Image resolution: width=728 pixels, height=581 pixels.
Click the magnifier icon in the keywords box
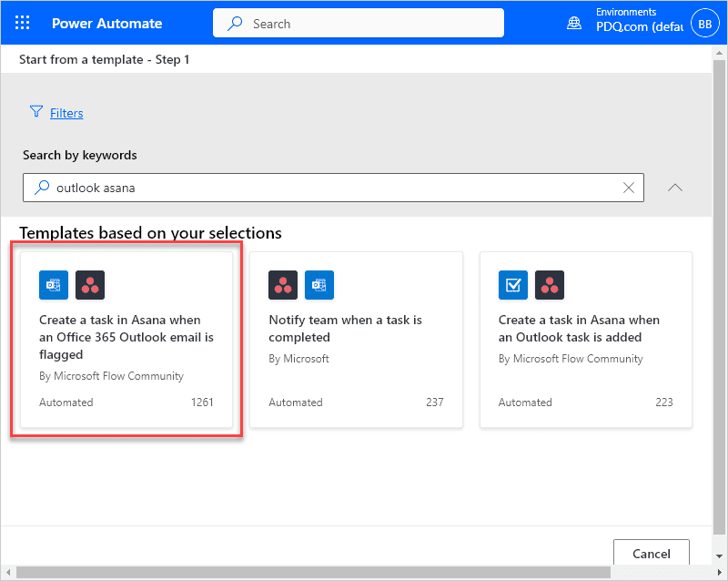tap(40, 188)
